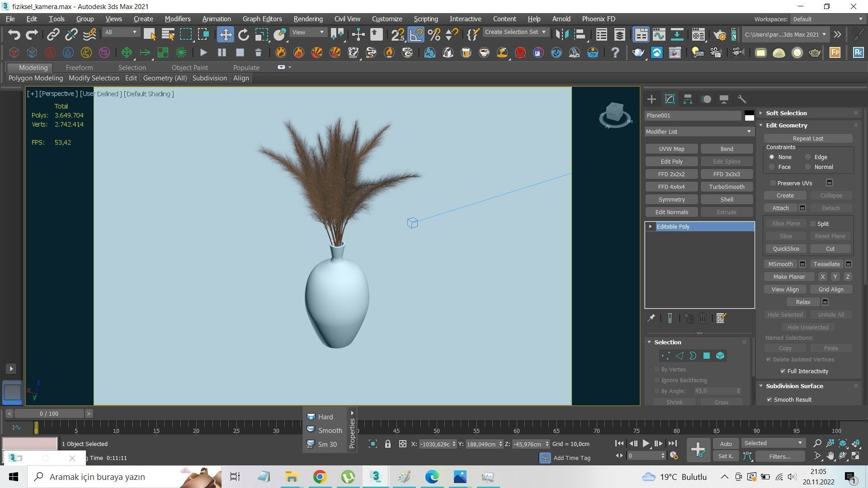The height and width of the screenshot is (488, 868).
Task: Click the QuickSlice button
Action: [786, 249]
